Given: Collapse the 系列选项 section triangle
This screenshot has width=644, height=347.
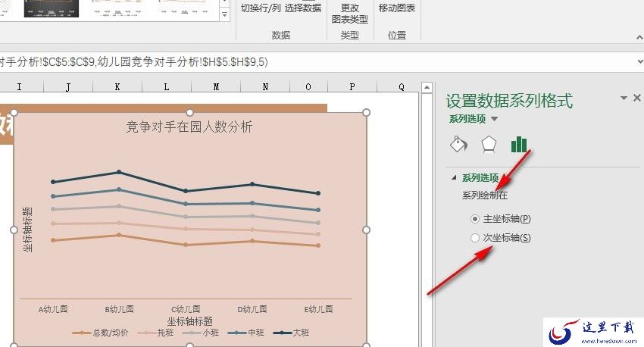Looking at the screenshot, I should 454,177.
